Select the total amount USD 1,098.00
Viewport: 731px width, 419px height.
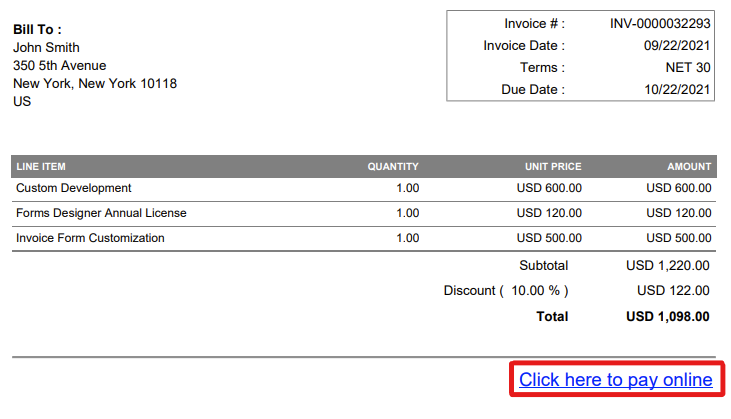coord(667,316)
